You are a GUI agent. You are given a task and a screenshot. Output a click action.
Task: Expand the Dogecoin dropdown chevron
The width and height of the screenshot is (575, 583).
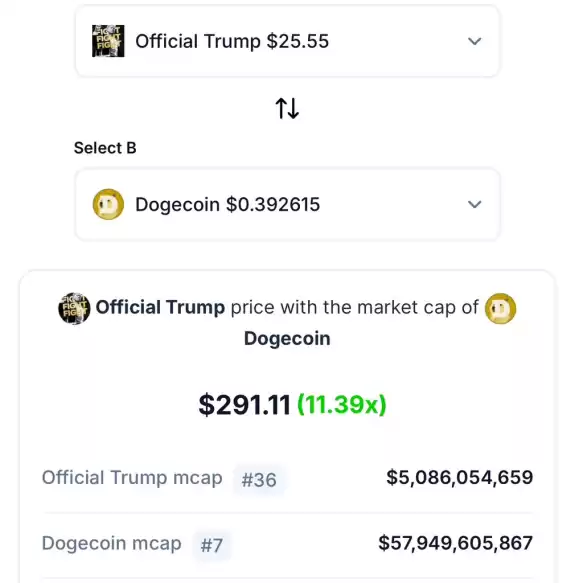pyautogui.click(x=475, y=204)
